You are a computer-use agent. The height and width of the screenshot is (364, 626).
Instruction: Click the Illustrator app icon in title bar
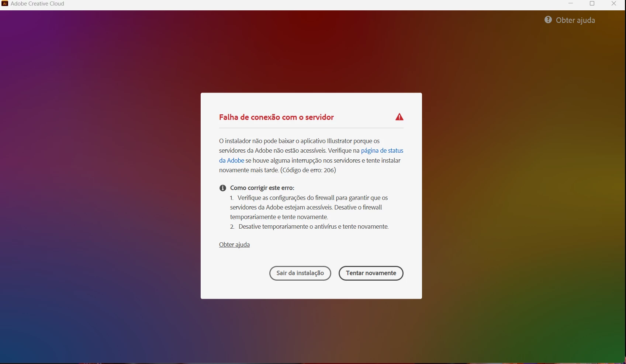click(x=5, y=4)
